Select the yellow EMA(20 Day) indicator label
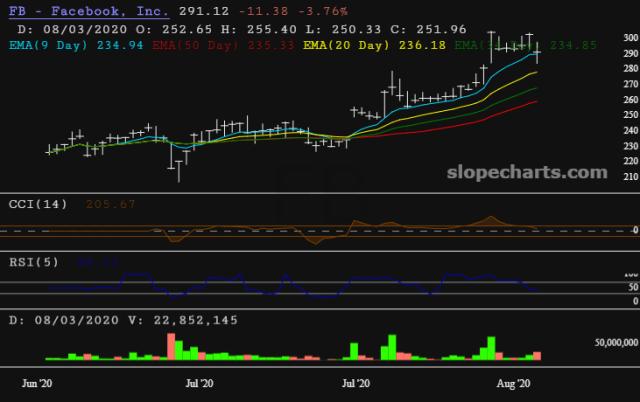Viewport: 640px width, 402px height. (347, 45)
